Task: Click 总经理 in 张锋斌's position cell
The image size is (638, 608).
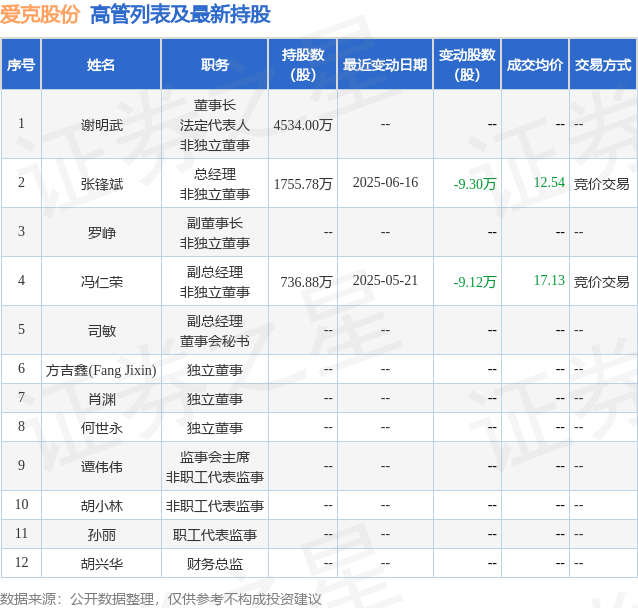Action: pyautogui.click(x=215, y=174)
